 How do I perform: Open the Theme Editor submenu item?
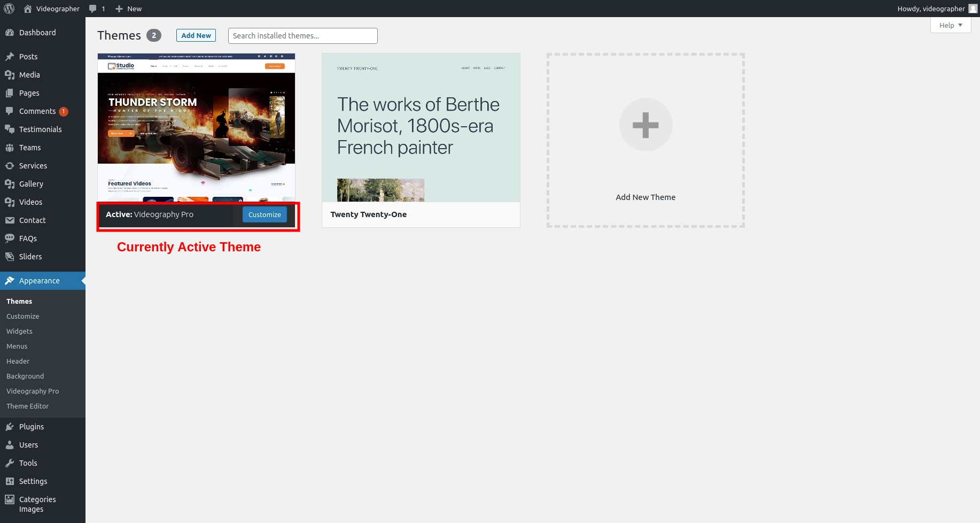click(x=27, y=406)
